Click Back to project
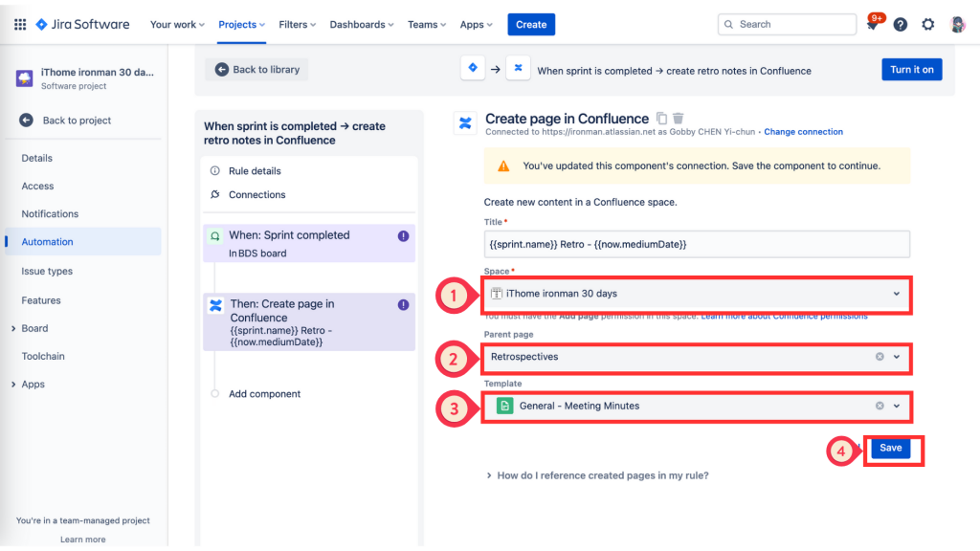 77,120
